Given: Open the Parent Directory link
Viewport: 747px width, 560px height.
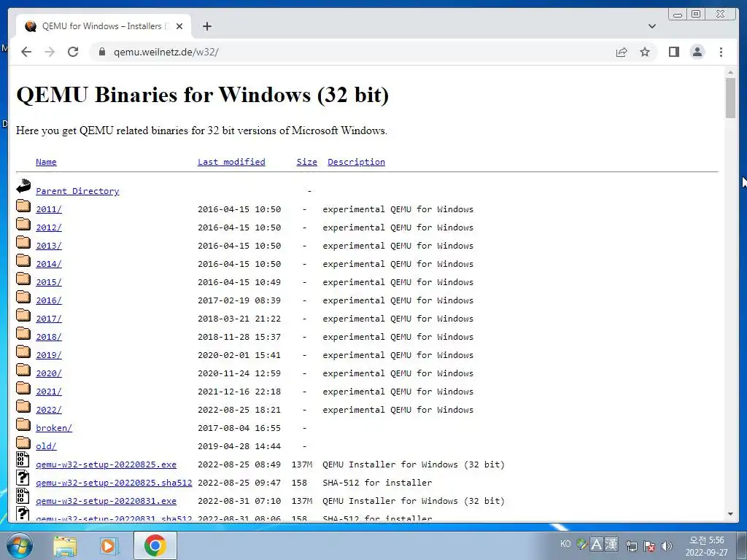Looking at the screenshot, I should point(77,191).
